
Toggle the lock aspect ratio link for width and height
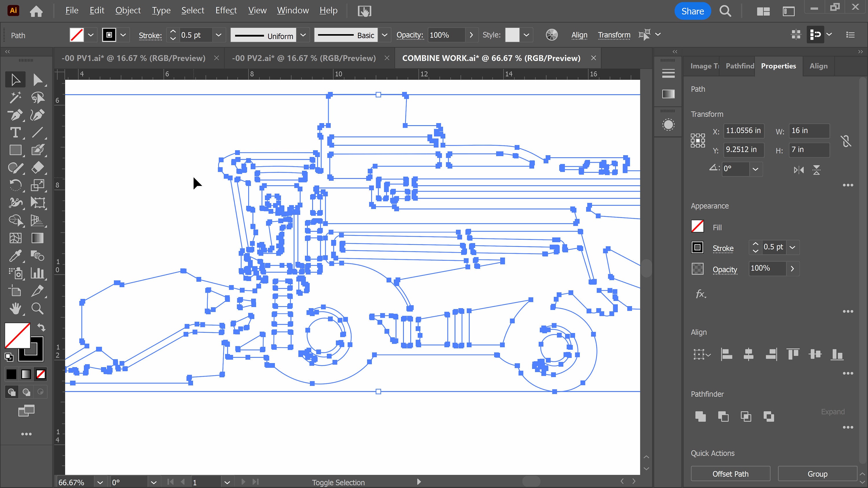(846, 141)
